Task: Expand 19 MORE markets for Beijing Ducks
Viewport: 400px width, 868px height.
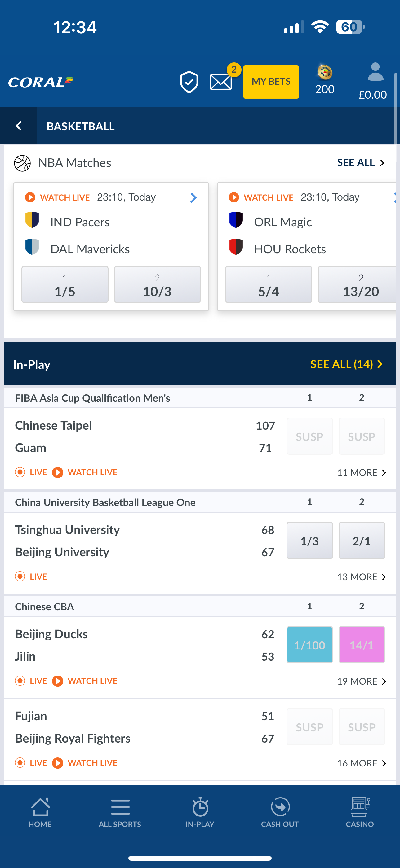Action: 361,681
